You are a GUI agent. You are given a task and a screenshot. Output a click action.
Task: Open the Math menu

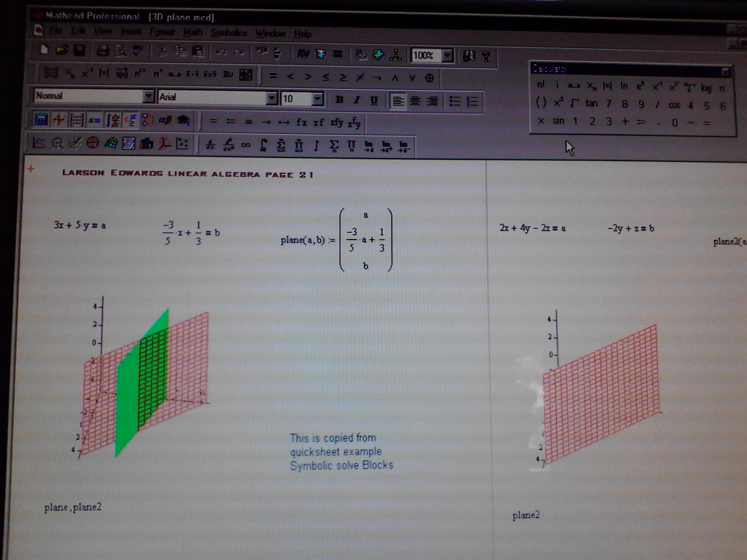point(193,32)
